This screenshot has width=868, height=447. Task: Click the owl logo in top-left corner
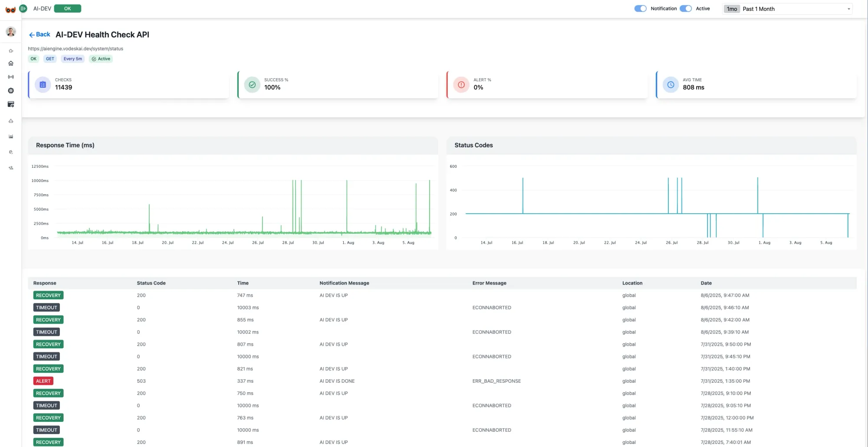pos(10,8)
